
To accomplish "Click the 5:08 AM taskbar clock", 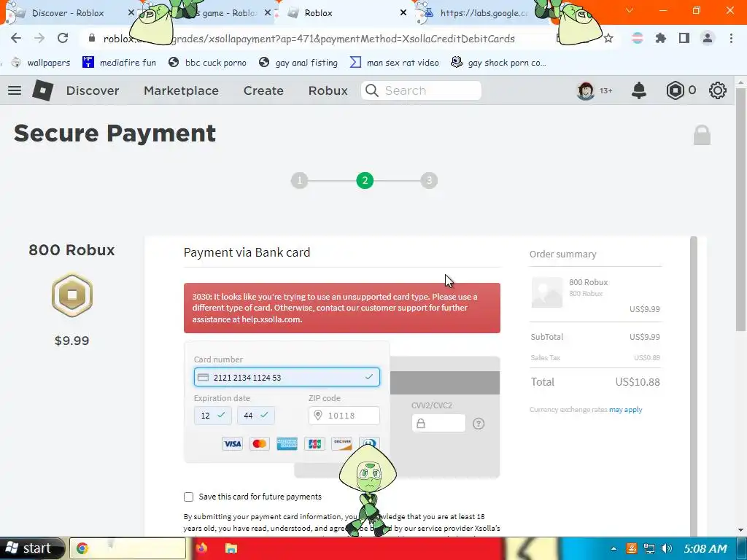I will pyautogui.click(x=705, y=548).
